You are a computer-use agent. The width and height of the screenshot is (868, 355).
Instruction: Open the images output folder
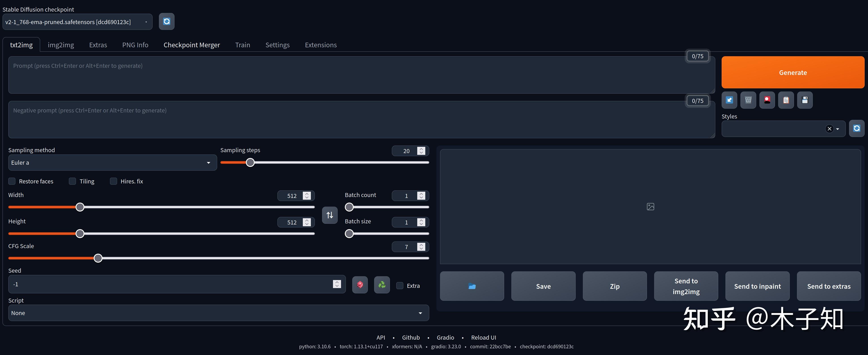pos(472,286)
